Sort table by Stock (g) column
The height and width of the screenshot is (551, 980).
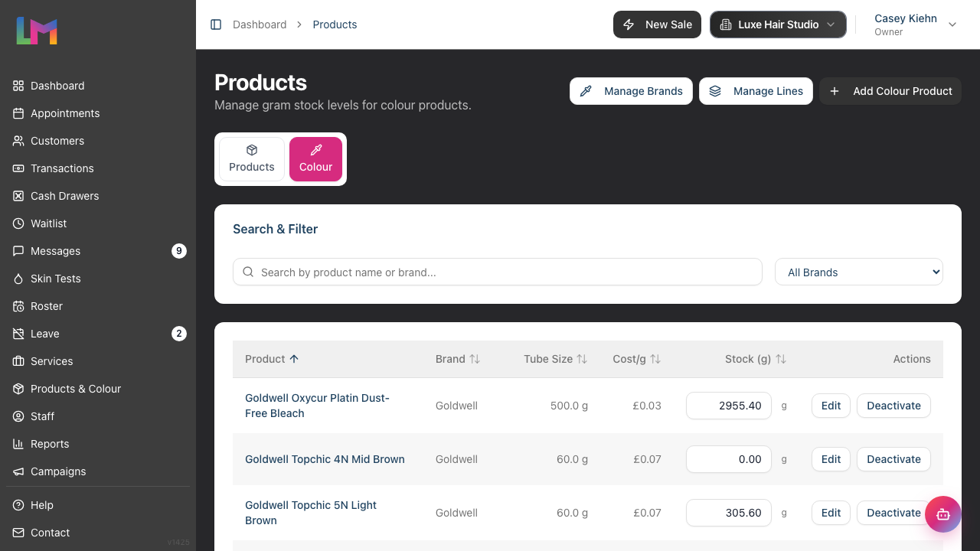(x=756, y=359)
